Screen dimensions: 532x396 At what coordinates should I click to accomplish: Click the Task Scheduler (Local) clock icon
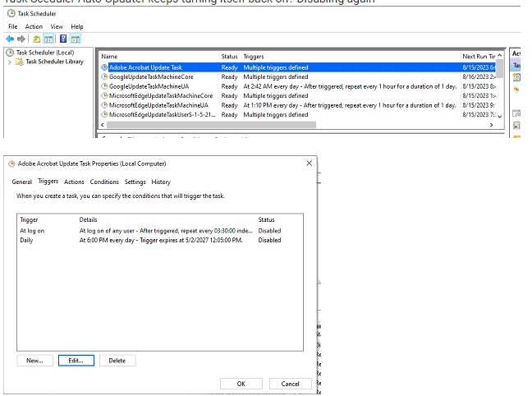[x=10, y=53]
